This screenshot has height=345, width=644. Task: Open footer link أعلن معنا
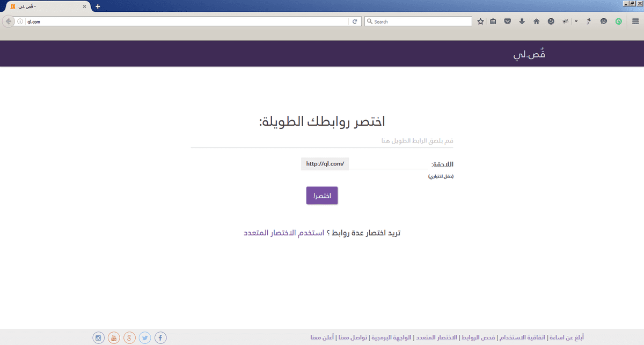point(323,338)
